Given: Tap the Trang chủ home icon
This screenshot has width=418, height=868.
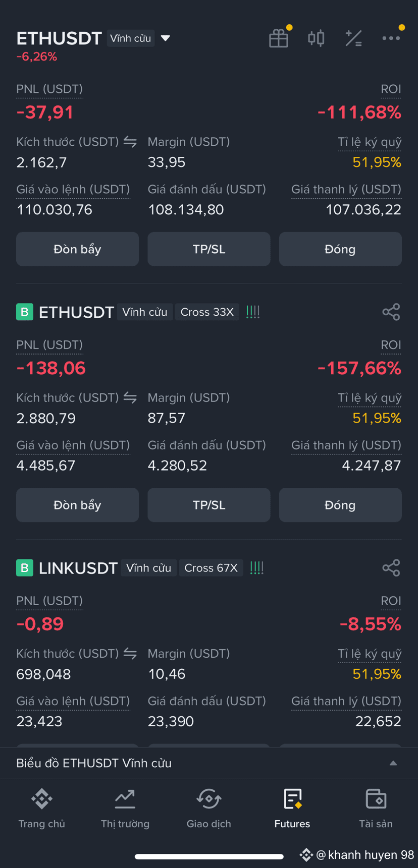Looking at the screenshot, I should (42, 798).
